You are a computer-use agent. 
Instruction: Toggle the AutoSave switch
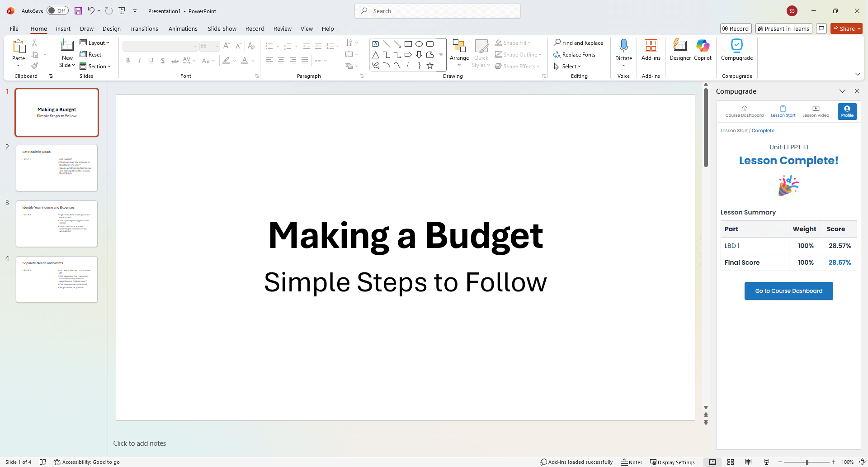point(57,10)
